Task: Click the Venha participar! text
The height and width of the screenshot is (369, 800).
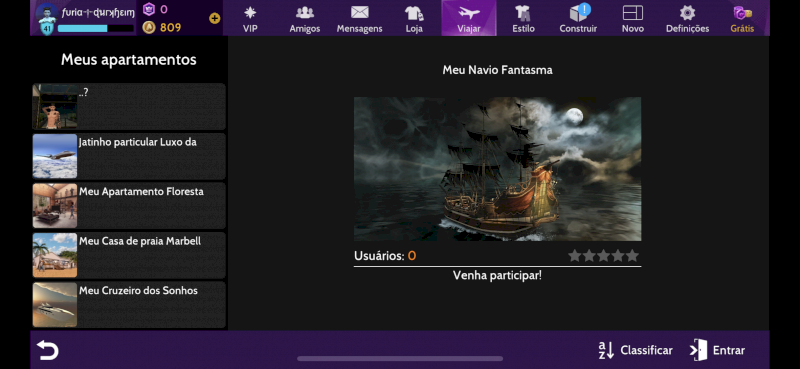Action: click(497, 276)
